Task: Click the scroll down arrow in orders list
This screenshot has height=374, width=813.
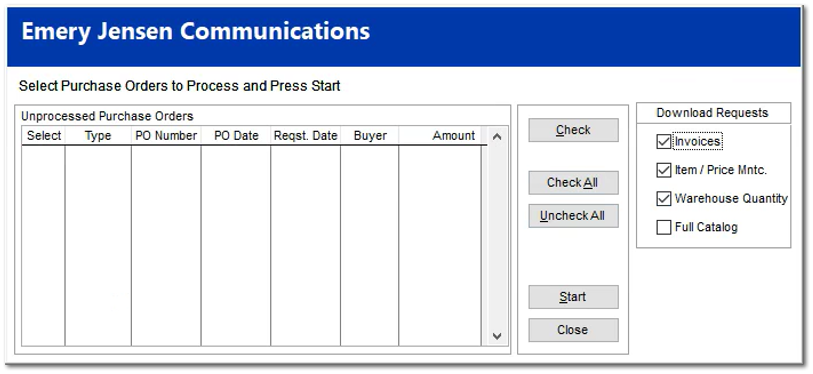Action: (x=497, y=336)
